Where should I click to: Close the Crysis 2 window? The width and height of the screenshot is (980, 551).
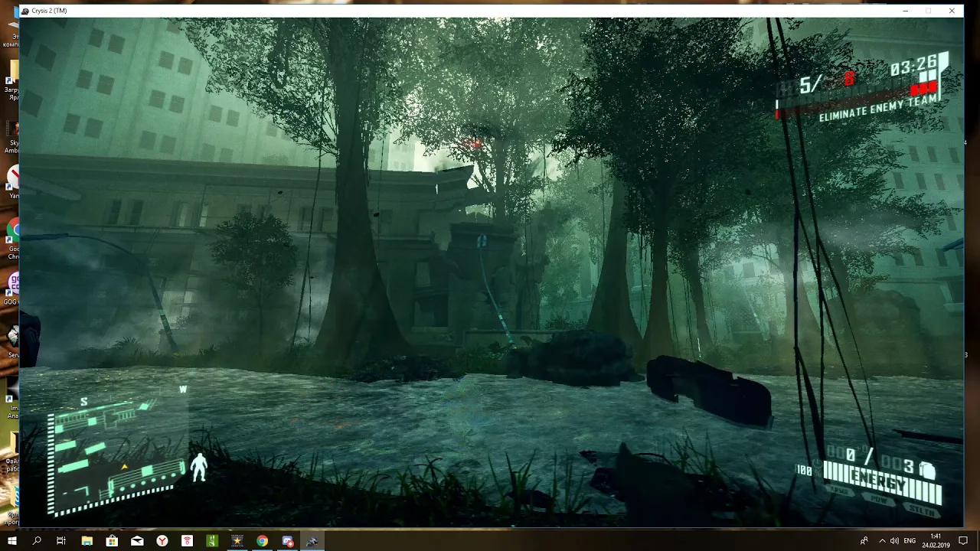[x=952, y=11]
